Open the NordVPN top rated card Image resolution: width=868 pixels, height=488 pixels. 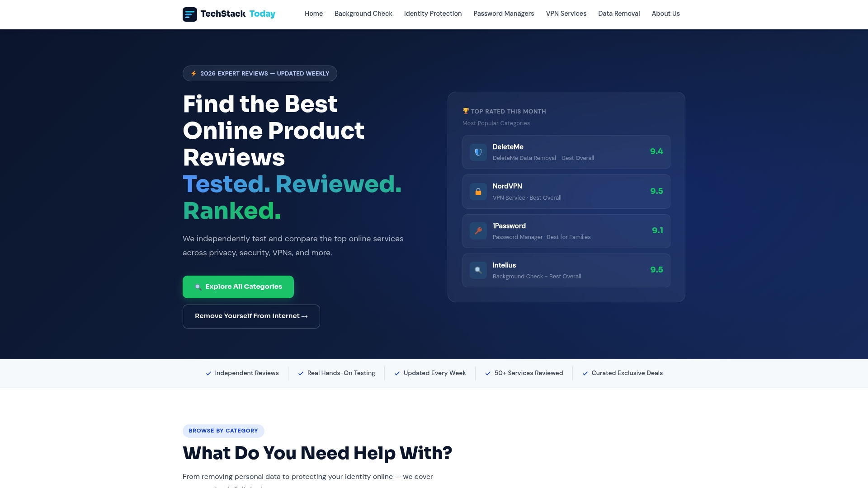(x=566, y=192)
